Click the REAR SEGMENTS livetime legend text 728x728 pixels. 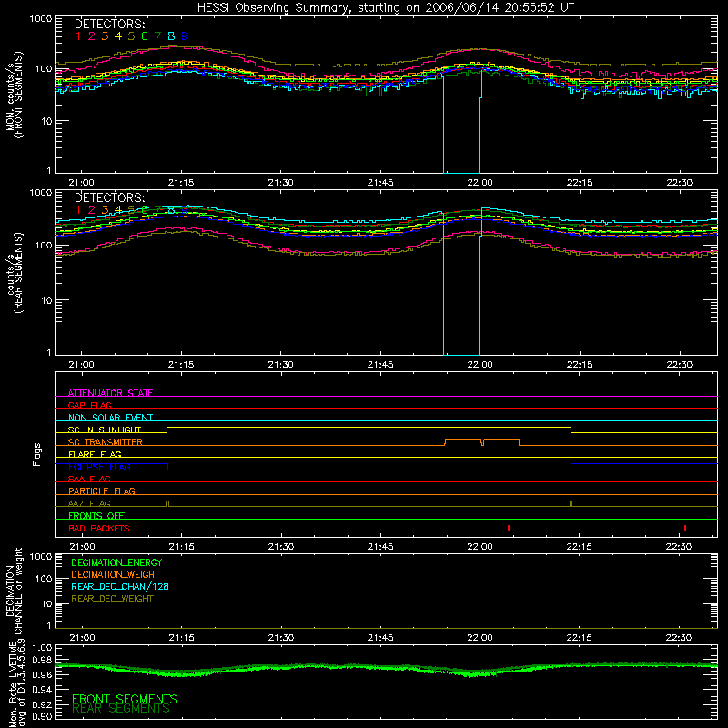click(x=121, y=709)
